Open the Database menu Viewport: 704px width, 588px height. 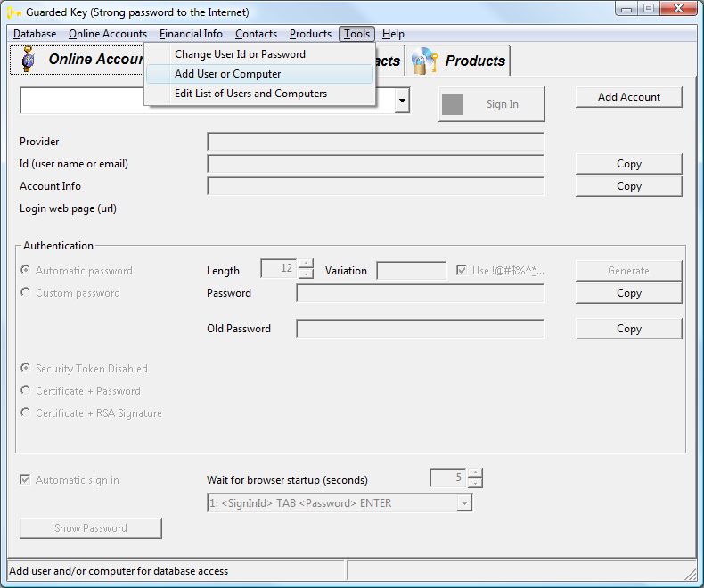35,34
